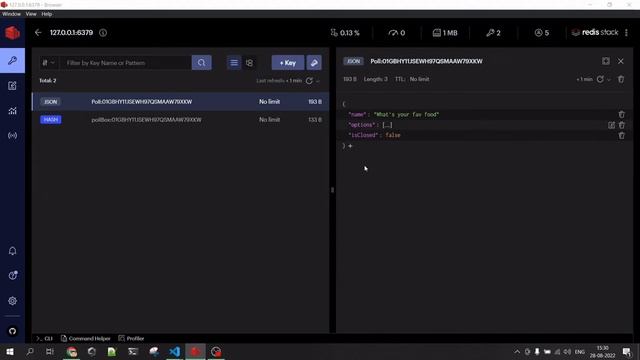Screen dimensions: 640x360
Task: Switch to list view of keys
Action: click(x=234, y=63)
